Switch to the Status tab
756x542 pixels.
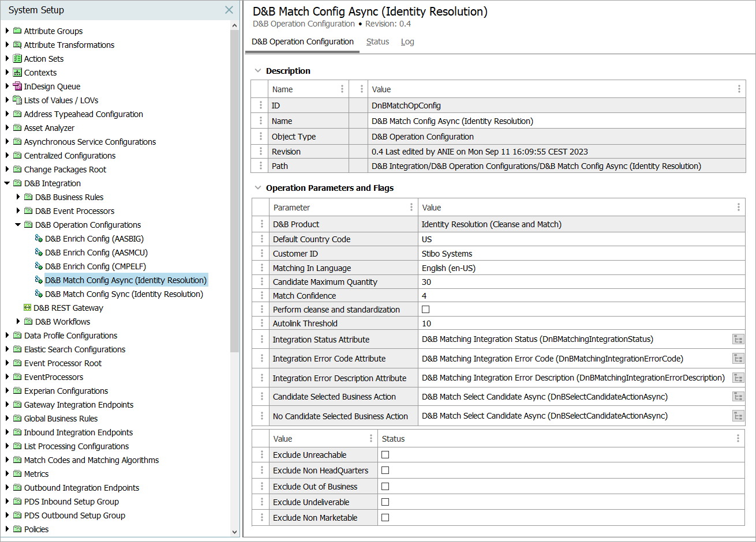(x=377, y=42)
